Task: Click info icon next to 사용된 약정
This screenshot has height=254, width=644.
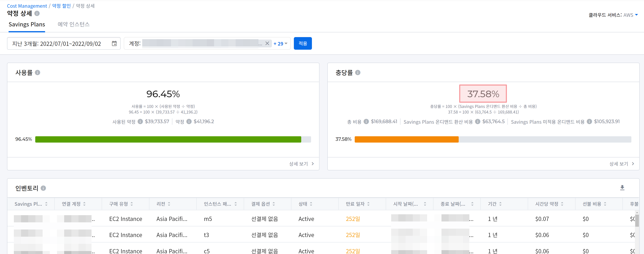Action: coord(140,122)
